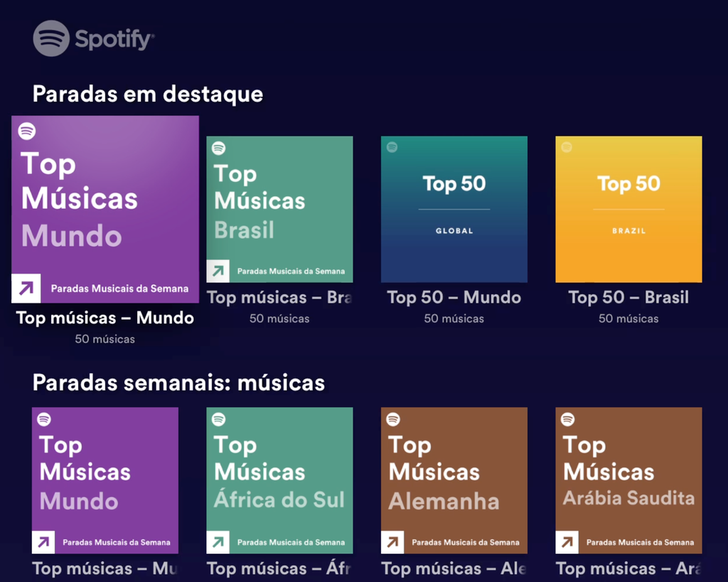Viewport: 728px width, 582px height.
Task: Click the arrow icon on Alemanha cover
Action: [392, 542]
